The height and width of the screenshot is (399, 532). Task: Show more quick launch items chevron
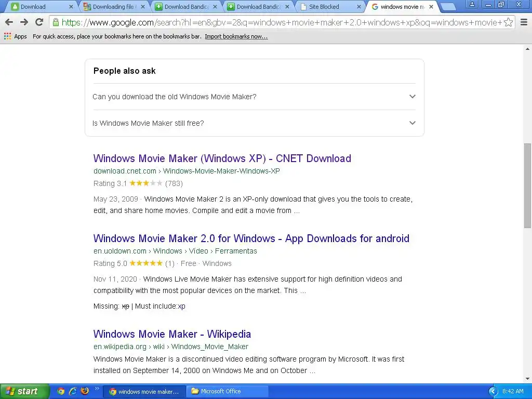pyautogui.click(x=97, y=389)
